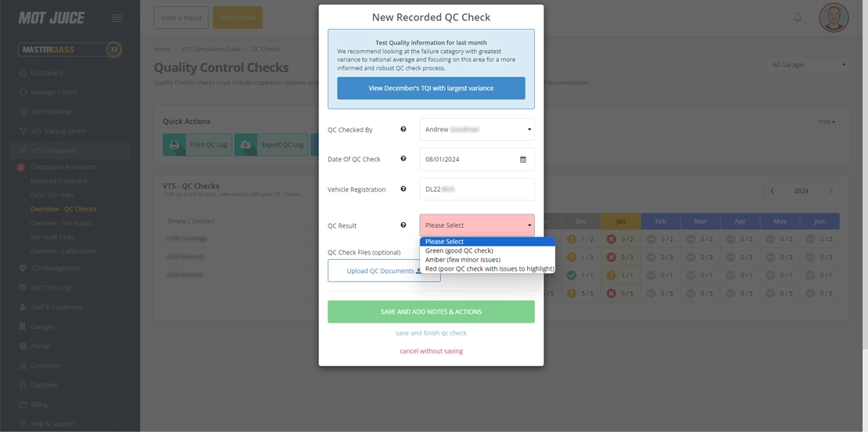Click the Daysheet icon in sidebar
Viewport: 868px width, 432px height.
(23, 385)
